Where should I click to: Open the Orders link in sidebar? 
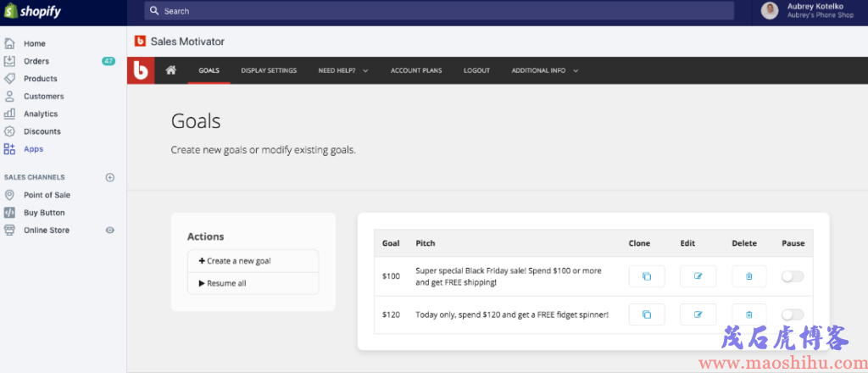[x=36, y=61]
